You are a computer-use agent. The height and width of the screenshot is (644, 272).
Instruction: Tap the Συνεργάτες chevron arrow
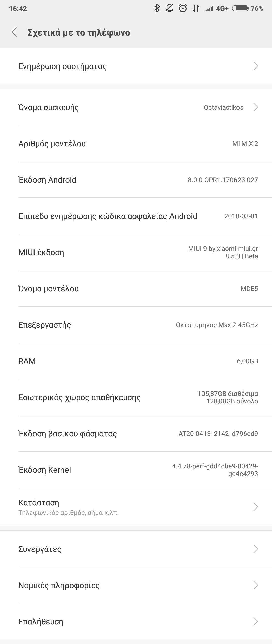coord(255,549)
